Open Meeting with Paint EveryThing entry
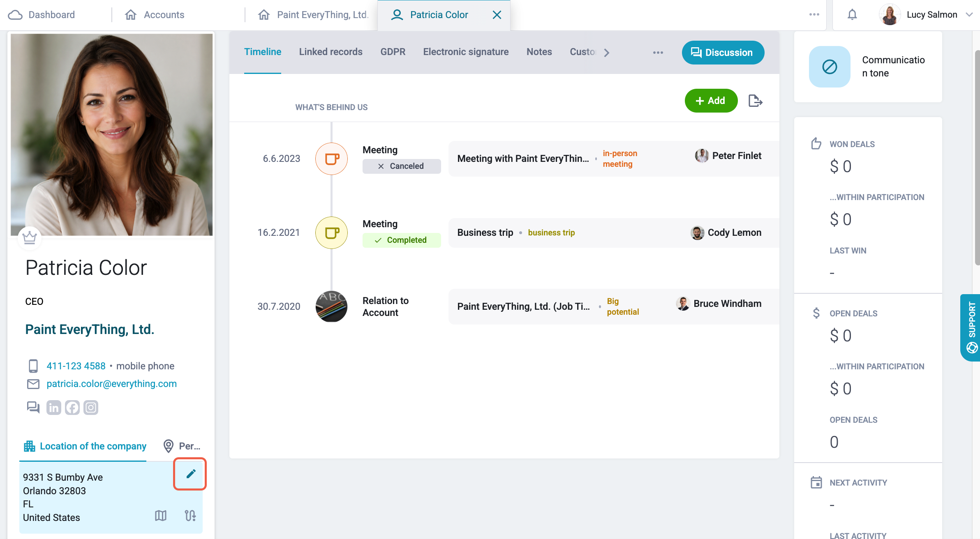 (x=523, y=159)
